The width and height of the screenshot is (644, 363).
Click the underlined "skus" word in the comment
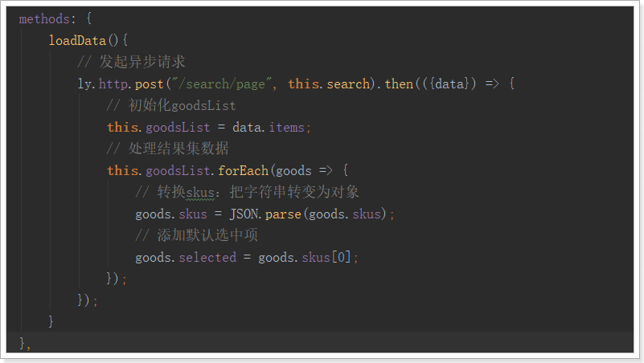(200, 192)
